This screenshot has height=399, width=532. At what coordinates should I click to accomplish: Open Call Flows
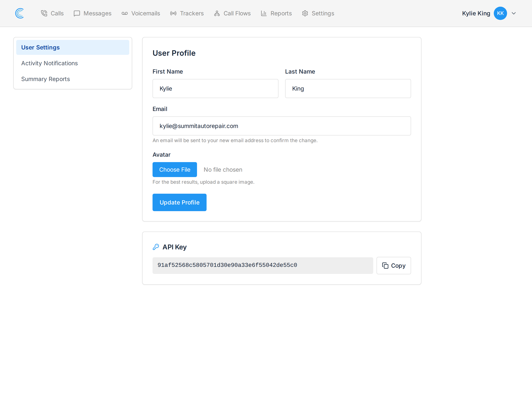232,13
